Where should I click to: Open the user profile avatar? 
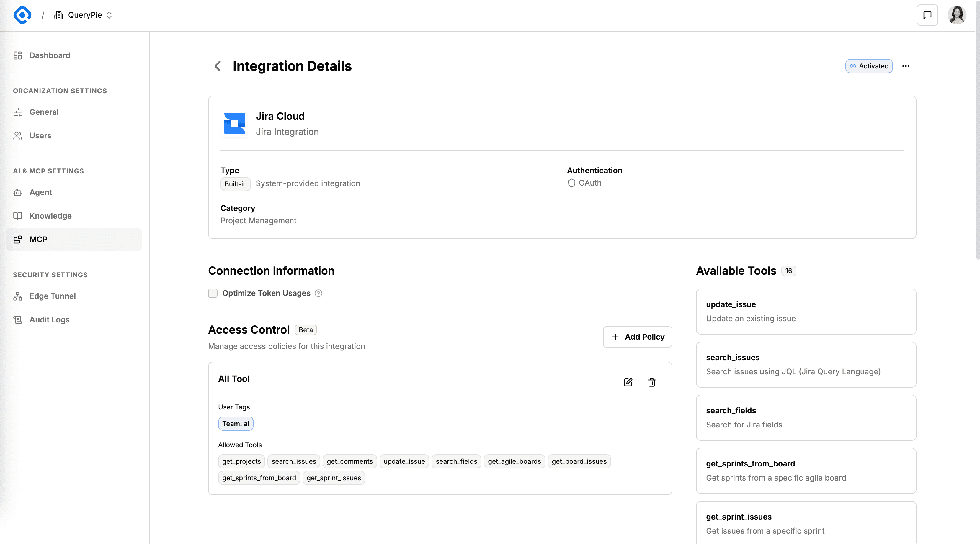coord(956,15)
